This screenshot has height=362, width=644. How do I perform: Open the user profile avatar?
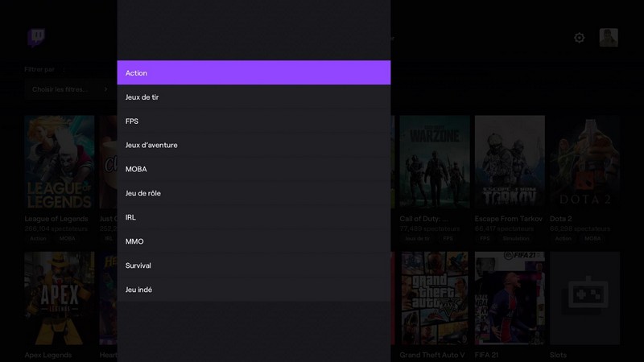[609, 37]
